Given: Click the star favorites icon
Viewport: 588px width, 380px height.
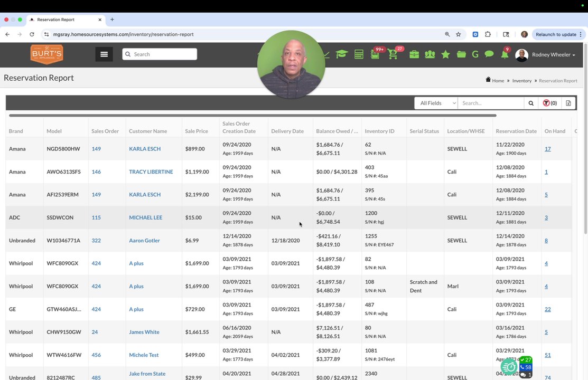Looking at the screenshot, I should [x=445, y=54].
